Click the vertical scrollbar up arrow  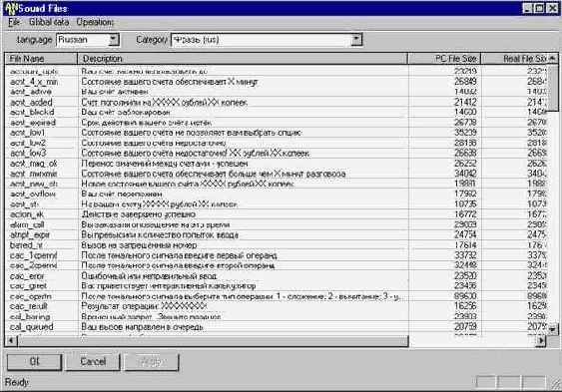click(553, 58)
